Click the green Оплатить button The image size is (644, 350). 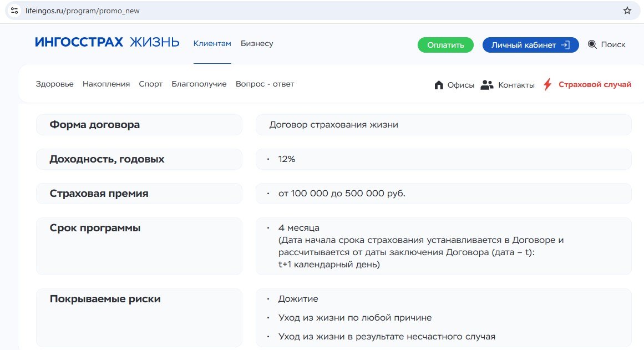(x=445, y=45)
